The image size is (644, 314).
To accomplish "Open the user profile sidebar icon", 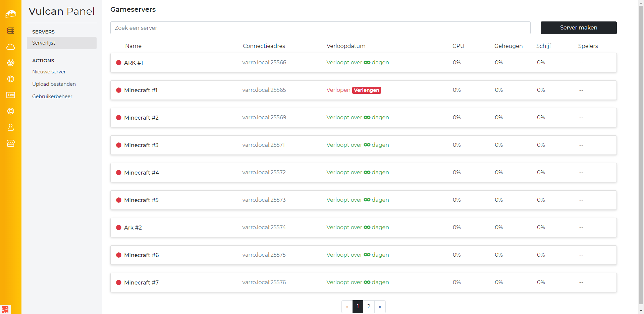I will tap(11, 127).
